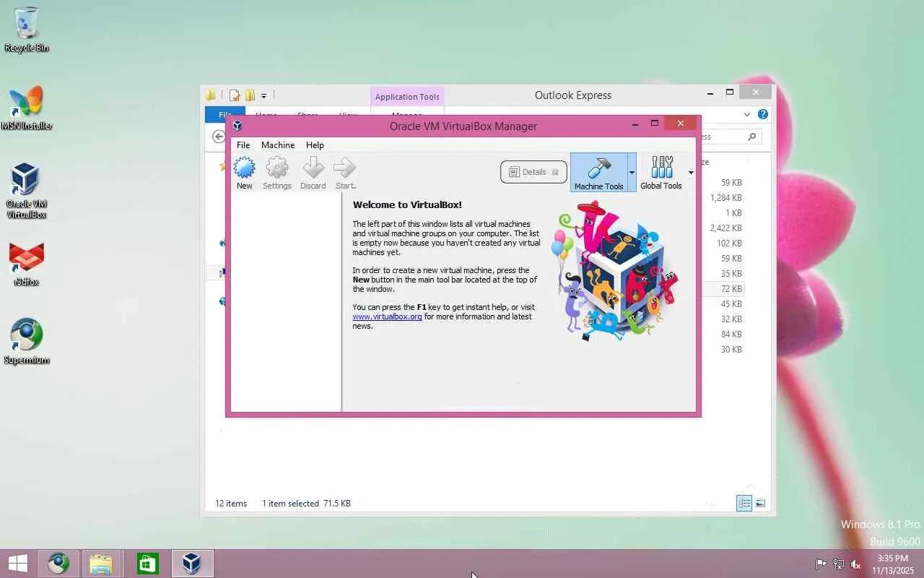Collapse the ribbon chevron in Outlook Express window
924x578 pixels.
747,114
